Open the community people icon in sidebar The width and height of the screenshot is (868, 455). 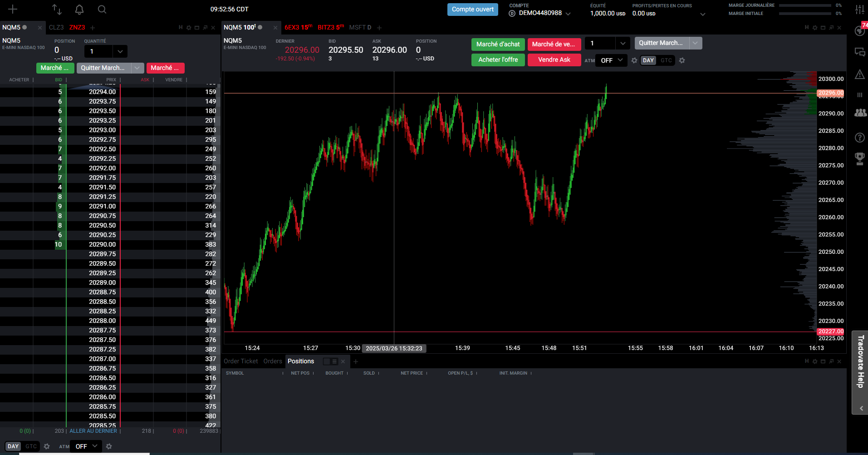pos(859,113)
